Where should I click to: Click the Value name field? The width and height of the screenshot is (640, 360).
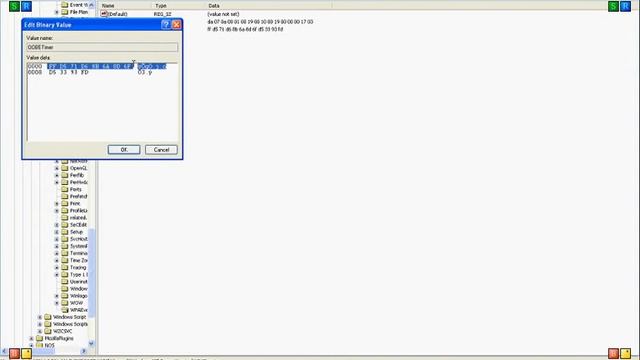(x=102, y=47)
